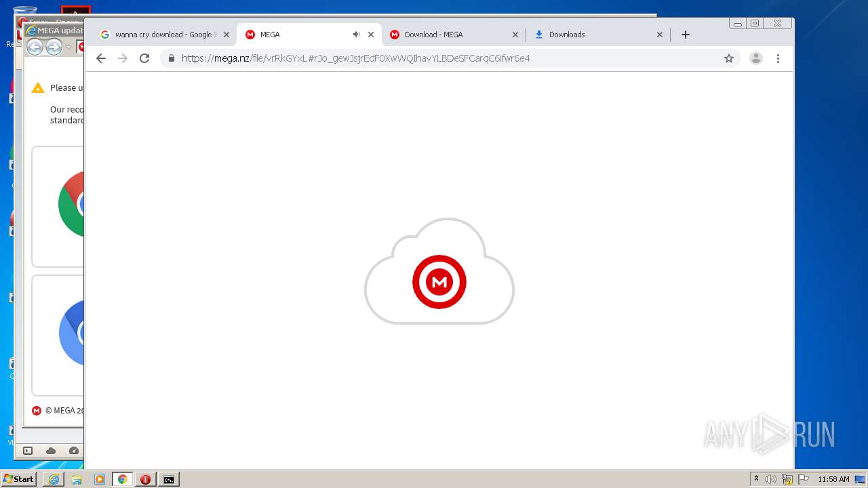Open recent pages dropdown in Internet Explorer
The width and height of the screenshot is (868, 488).
[x=68, y=47]
